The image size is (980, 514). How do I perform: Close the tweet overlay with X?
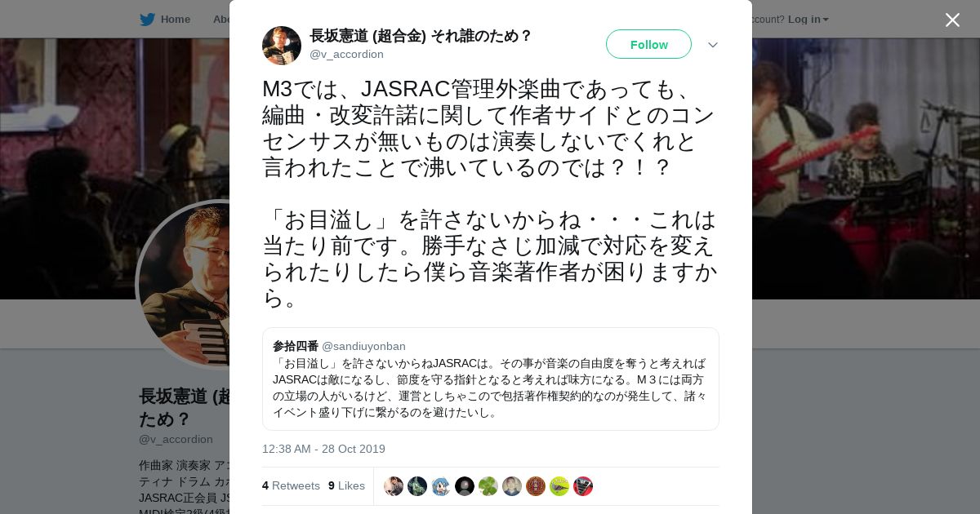pos(952,20)
